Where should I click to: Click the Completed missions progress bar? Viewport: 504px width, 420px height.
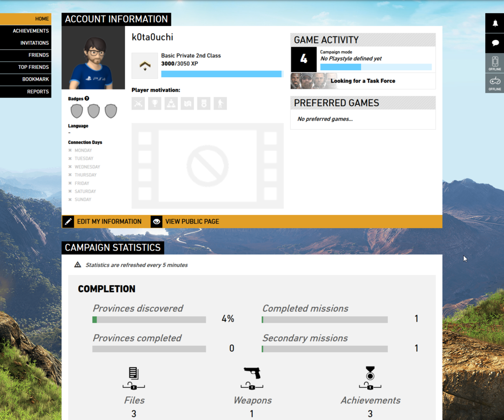325,320
